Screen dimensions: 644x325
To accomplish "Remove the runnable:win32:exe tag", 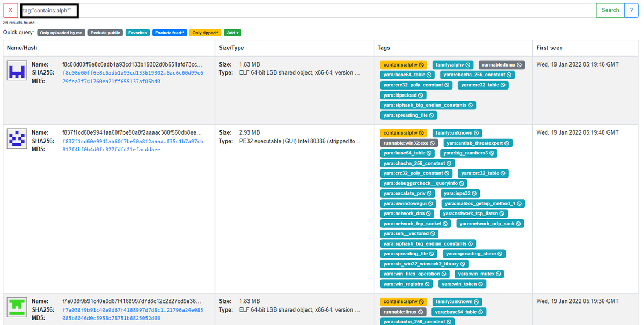I will [x=433, y=143].
